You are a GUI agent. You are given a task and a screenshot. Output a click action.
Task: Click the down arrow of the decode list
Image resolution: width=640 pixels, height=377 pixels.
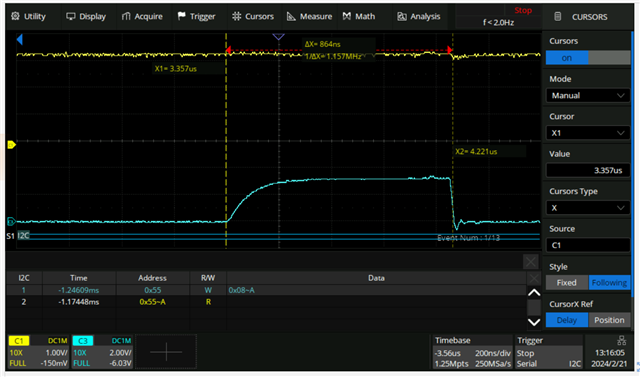click(534, 322)
